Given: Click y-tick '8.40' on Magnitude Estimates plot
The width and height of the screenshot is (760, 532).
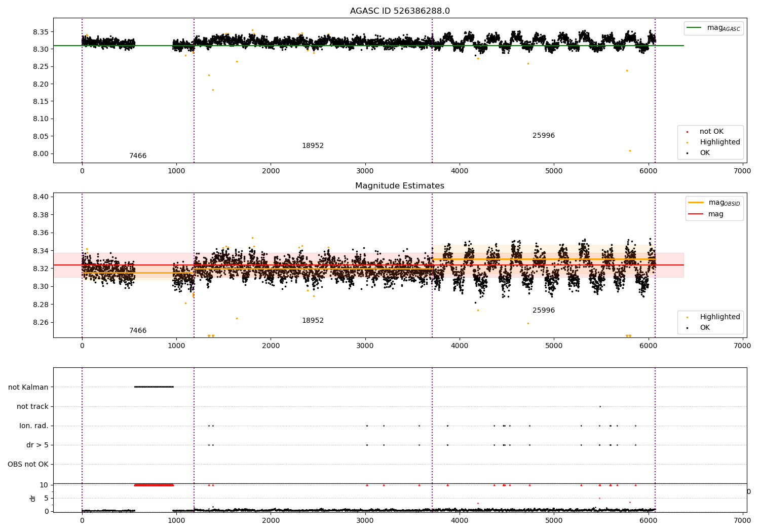Looking at the screenshot, I should click(41, 197).
